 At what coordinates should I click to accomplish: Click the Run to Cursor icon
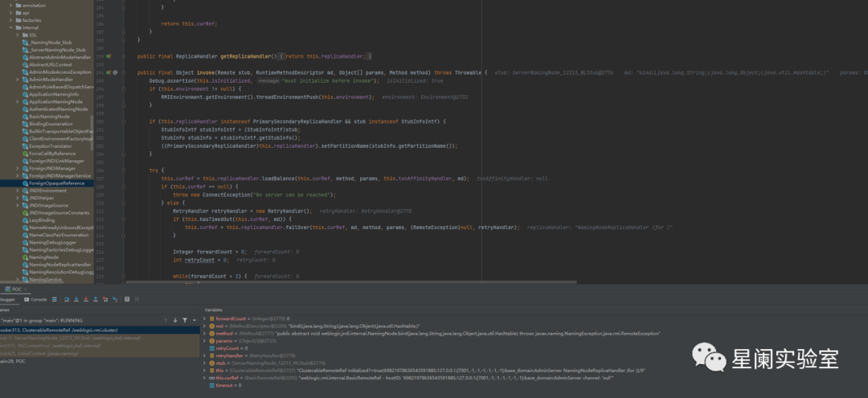[x=115, y=299]
